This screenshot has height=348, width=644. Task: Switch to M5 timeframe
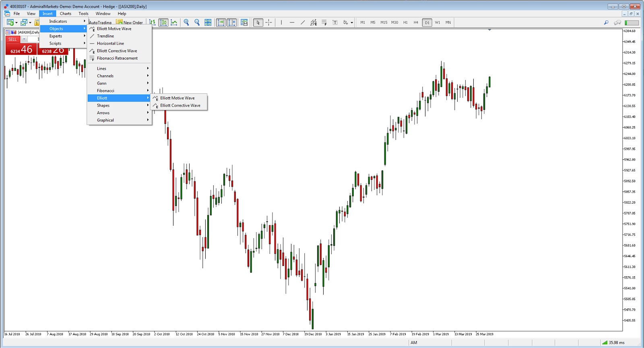point(373,23)
